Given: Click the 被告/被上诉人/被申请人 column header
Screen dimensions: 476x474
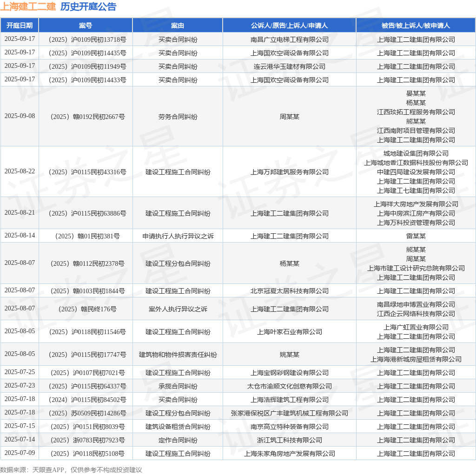Looking at the screenshot, I should (x=416, y=26).
